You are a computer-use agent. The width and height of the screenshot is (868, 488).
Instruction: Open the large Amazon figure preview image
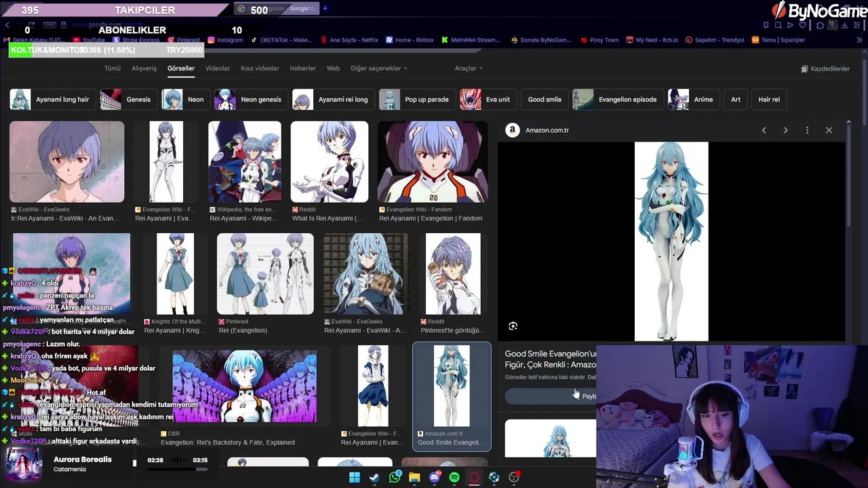pyautogui.click(x=671, y=241)
